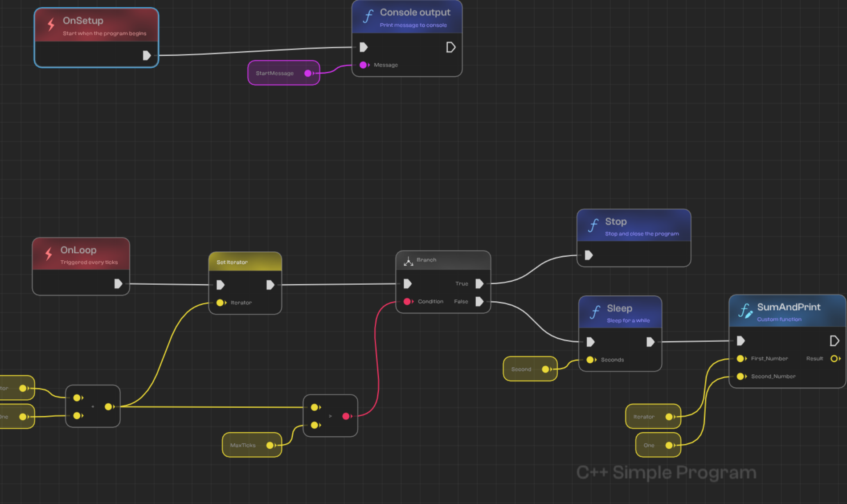
Task: Select the Console output node title
Action: pos(415,12)
